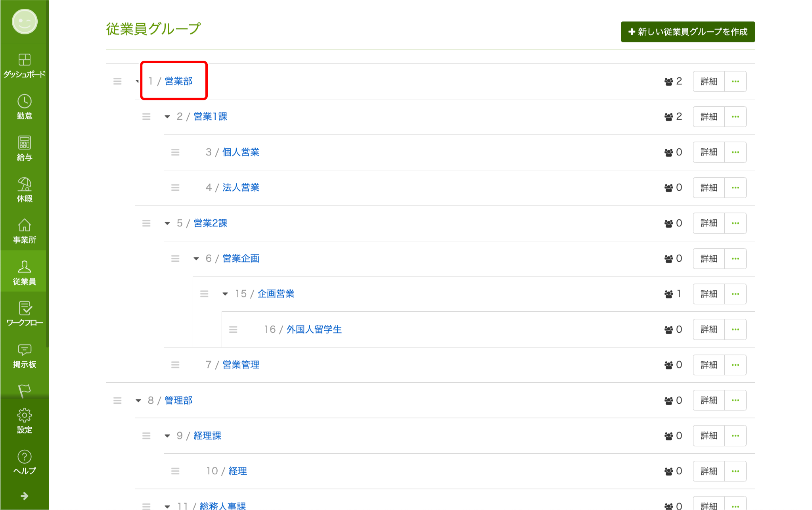The image size is (812, 510).
Task: Open the 個人営業 group link
Action: [x=241, y=152]
